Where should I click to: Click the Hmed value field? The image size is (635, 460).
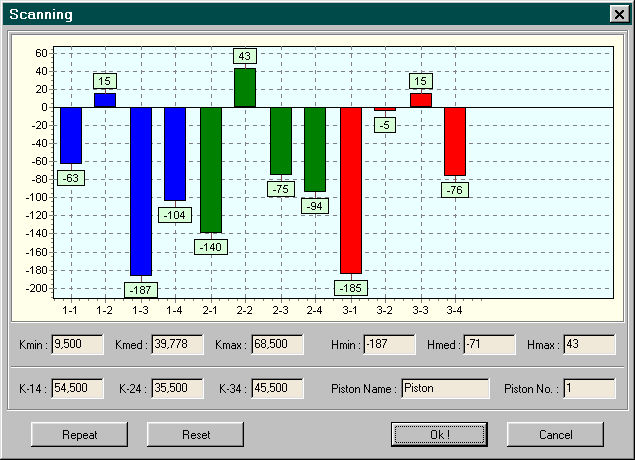[x=489, y=345]
